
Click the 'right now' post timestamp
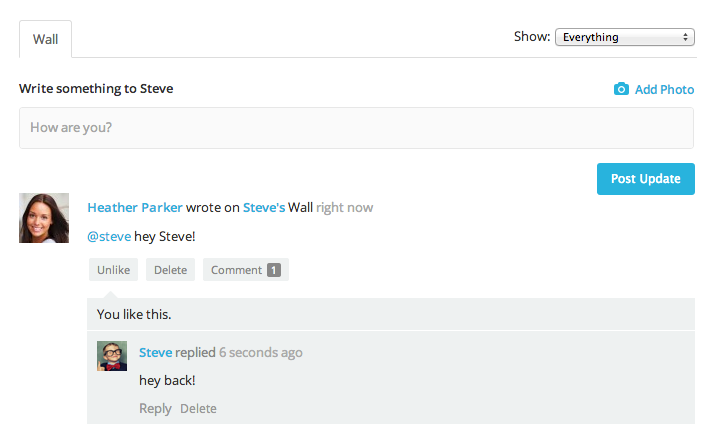click(345, 208)
